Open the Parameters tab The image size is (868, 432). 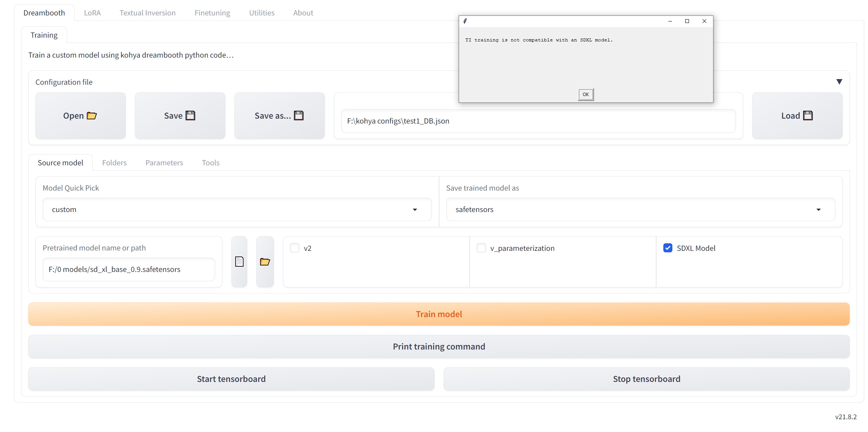click(164, 163)
